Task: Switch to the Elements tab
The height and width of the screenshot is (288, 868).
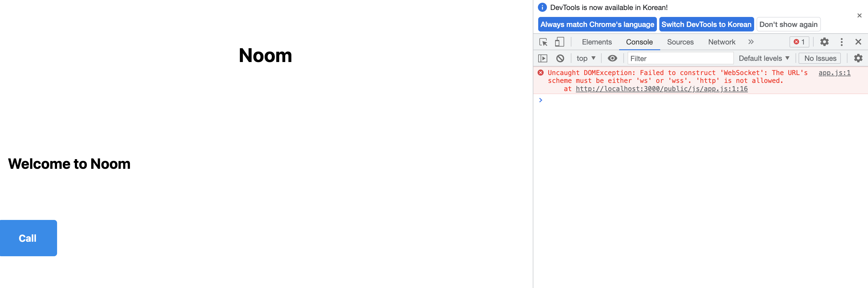Action: 596,42
